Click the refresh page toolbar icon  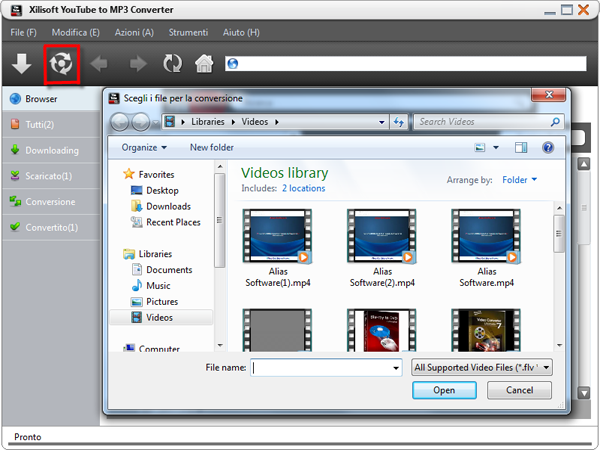click(173, 64)
